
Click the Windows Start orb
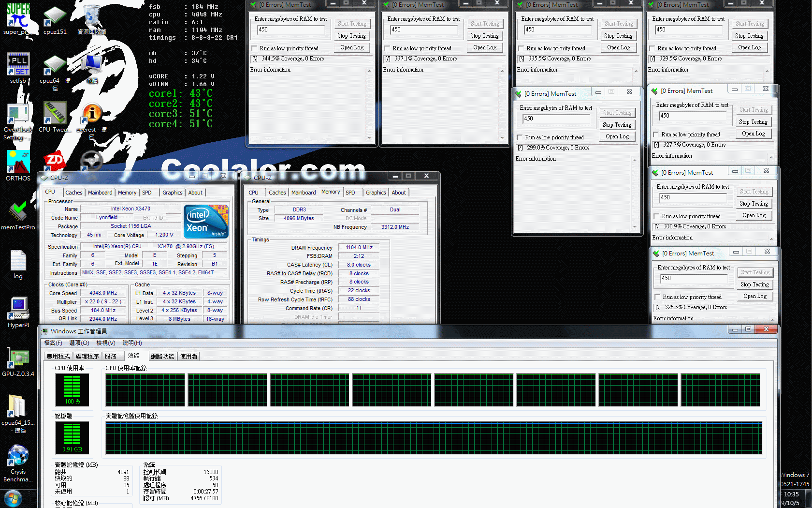click(x=13, y=498)
